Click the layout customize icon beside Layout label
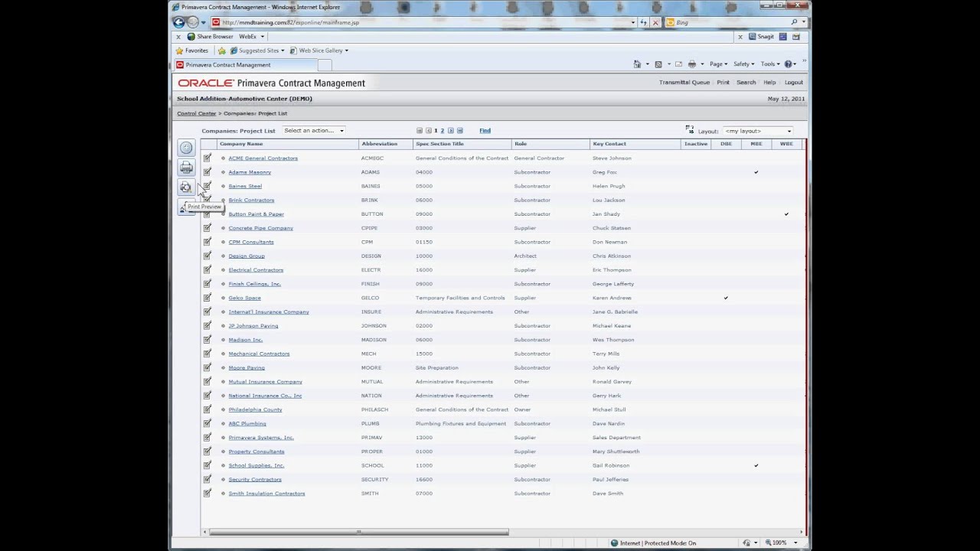The height and width of the screenshot is (551, 980). pyautogui.click(x=690, y=130)
